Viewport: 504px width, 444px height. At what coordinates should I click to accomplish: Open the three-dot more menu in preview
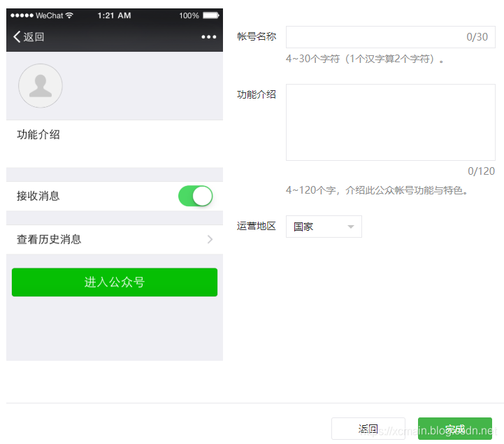coord(208,37)
